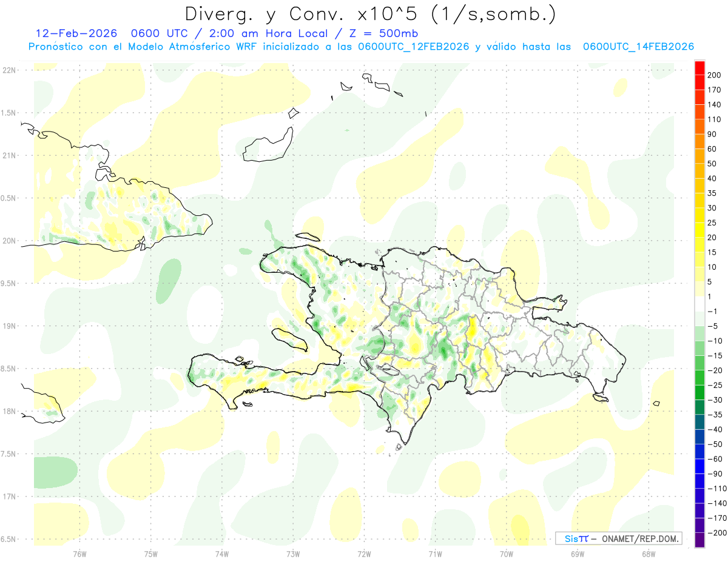This screenshot has width=728, height=562.
Task: Click the "110" value on the color scale
Action: 715,119
